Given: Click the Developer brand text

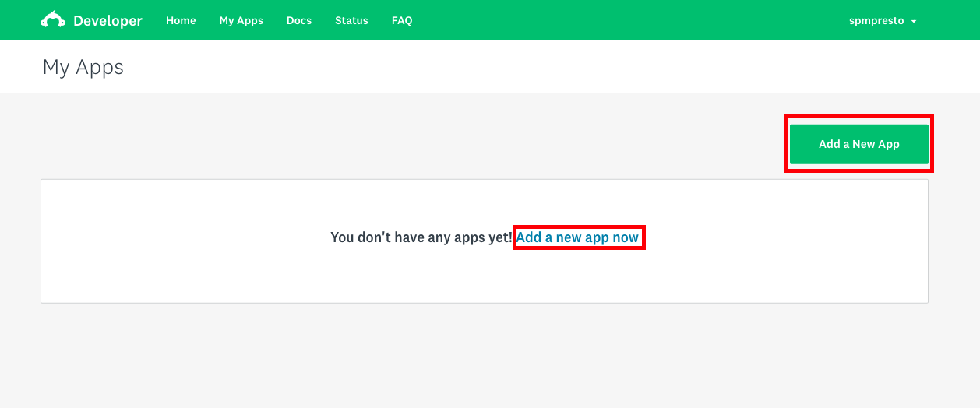Looking at the screenshot, I should [108, 21].
